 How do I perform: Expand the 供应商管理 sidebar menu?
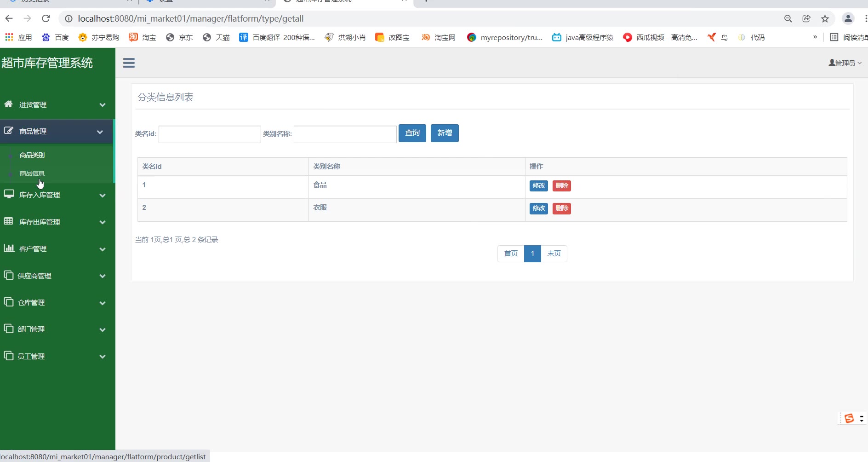pyautogui.click(x=57, y=276)
